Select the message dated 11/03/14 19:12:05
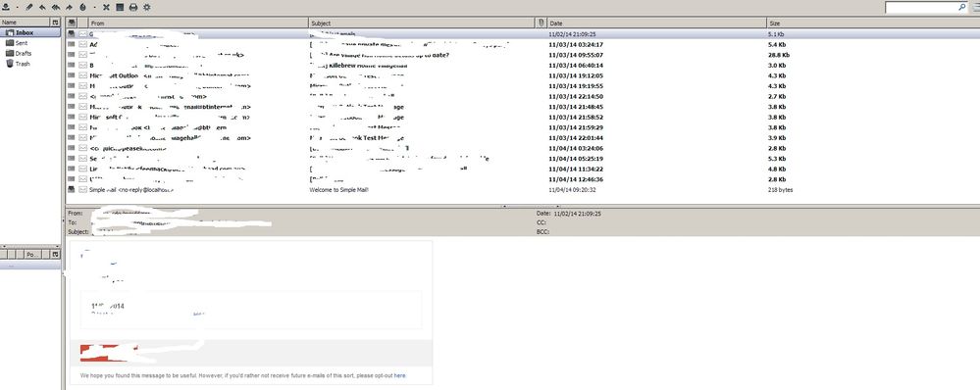Image resolution: width=980 pixels, height=390 pixels. pyautogui.click(x=523, y=75)
